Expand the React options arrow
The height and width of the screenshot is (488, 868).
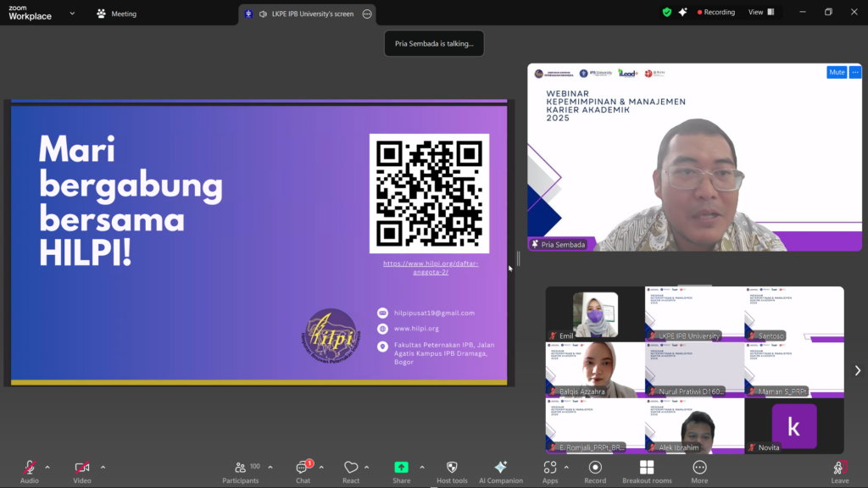point(366,468)
